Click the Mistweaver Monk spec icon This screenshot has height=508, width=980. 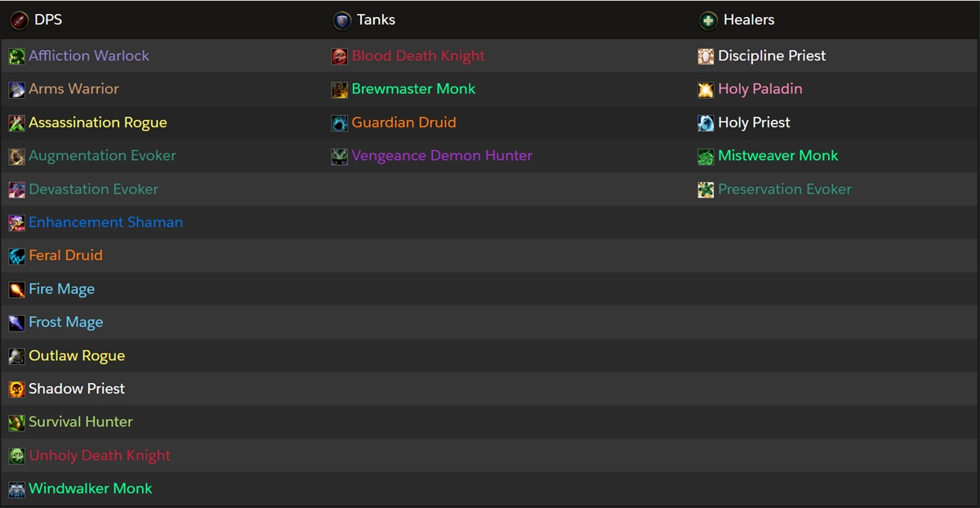tap(706, 157)
